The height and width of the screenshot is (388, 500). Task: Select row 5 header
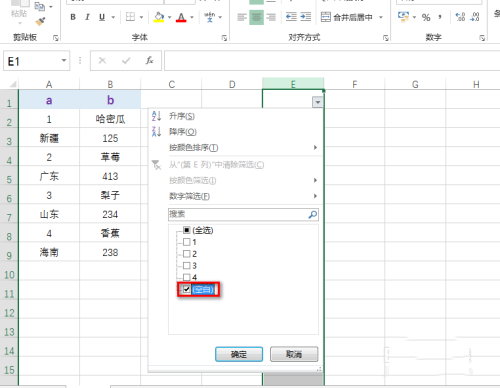[x=9, y=176]
